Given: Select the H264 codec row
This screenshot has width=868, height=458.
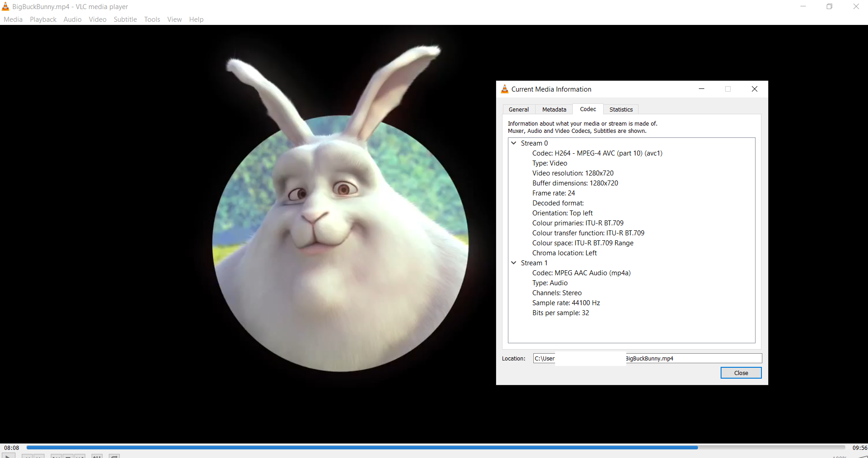Looking at the screenshot, I should coord(597,153).
